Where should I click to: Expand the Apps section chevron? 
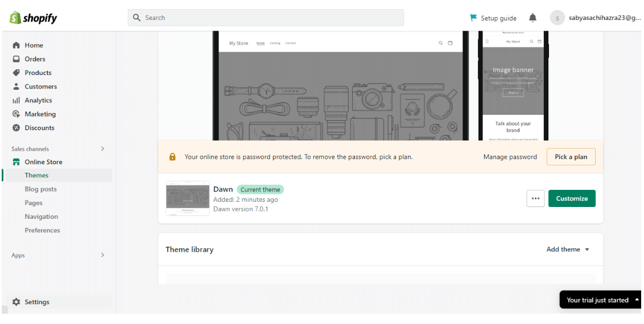[x=102, y=255]
